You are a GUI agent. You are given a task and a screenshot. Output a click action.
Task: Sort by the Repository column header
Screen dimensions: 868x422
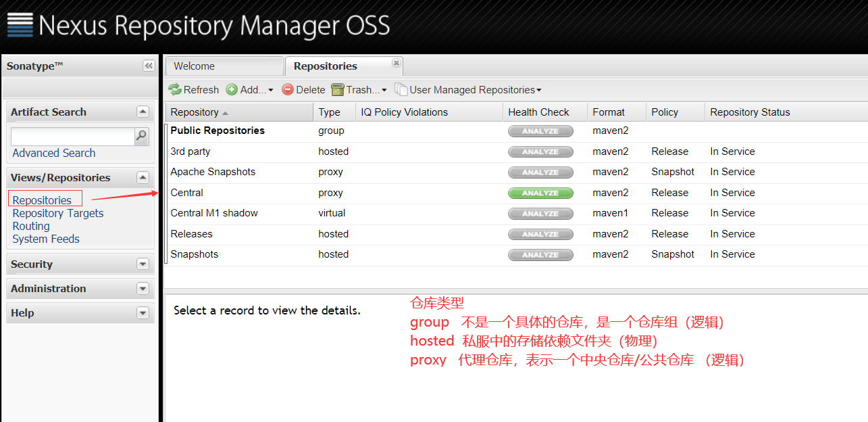(240, 112)
